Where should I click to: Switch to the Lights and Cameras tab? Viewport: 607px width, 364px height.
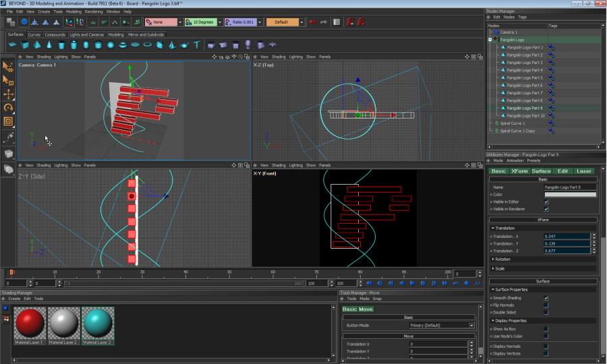88,34
